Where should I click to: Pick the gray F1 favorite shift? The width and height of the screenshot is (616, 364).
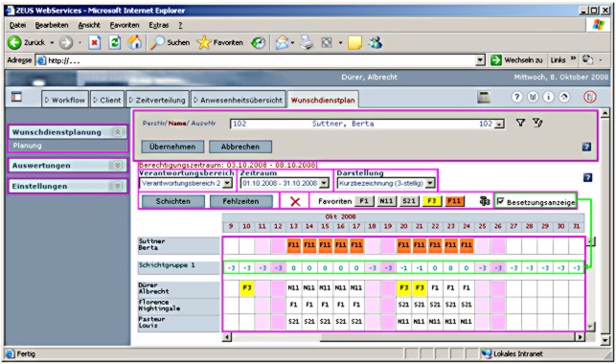(364, 201)
